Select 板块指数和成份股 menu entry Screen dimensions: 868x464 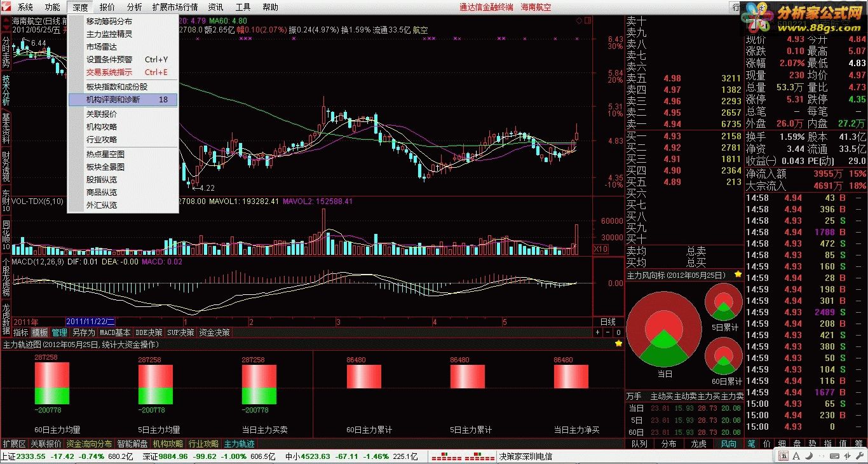click(x=123, y=86)
